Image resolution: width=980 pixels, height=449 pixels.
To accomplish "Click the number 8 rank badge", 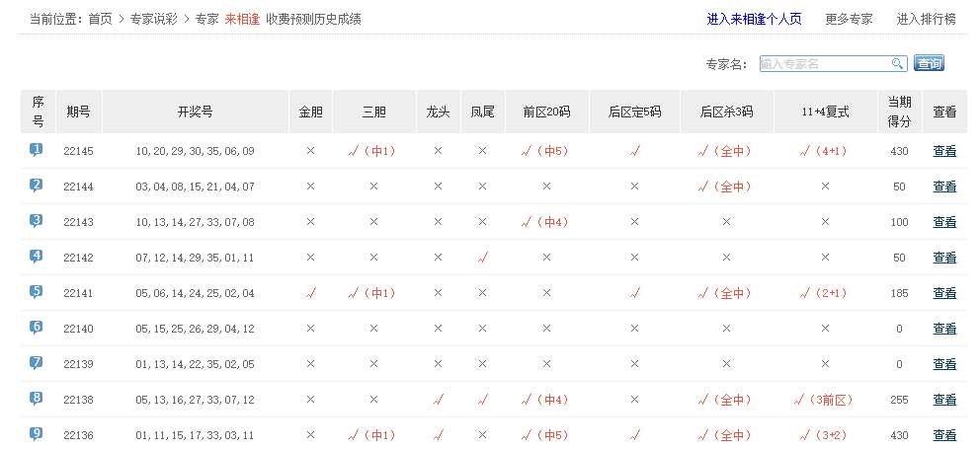I will [37, 399].
